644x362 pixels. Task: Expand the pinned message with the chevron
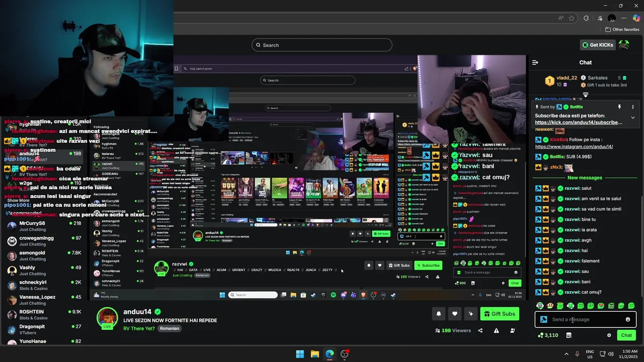pos(633,118)
